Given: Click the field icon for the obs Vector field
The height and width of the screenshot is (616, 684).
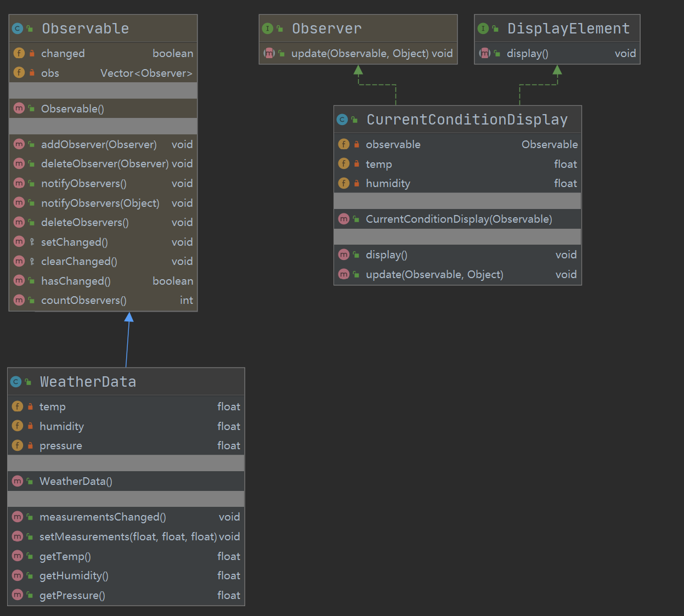Looking at the screenshot, I should point(19,73).
